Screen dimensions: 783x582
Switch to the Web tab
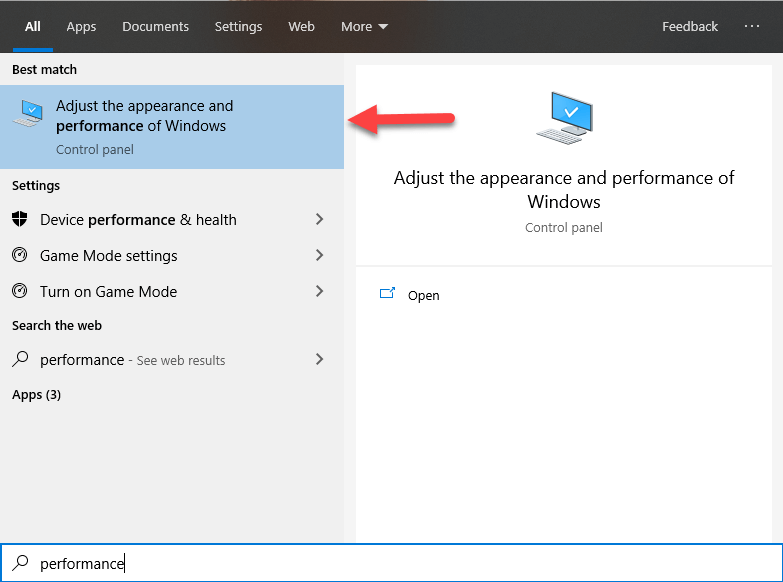(x=301, y=26)
